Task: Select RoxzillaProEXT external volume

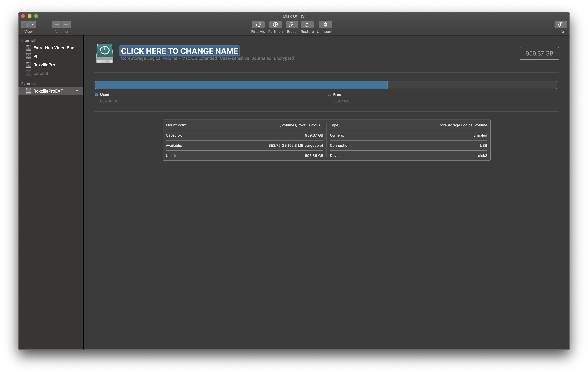Action: click(x=51, y=91)
